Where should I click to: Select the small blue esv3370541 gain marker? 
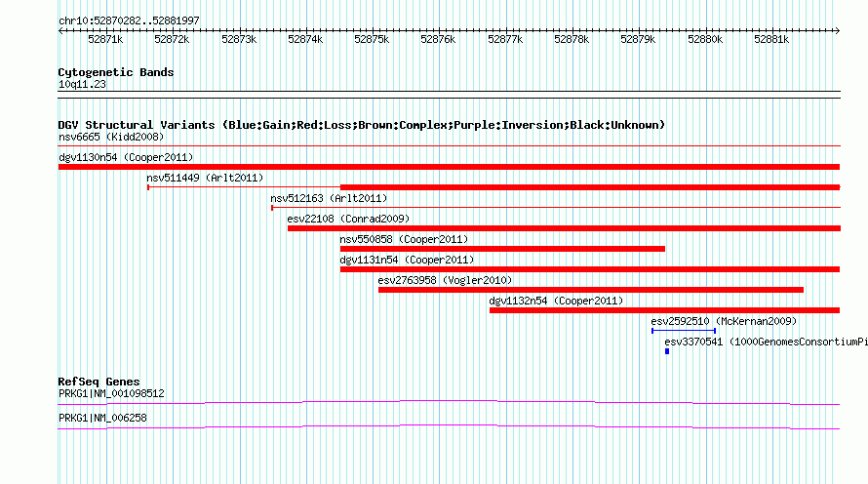(x=667, y=351)
